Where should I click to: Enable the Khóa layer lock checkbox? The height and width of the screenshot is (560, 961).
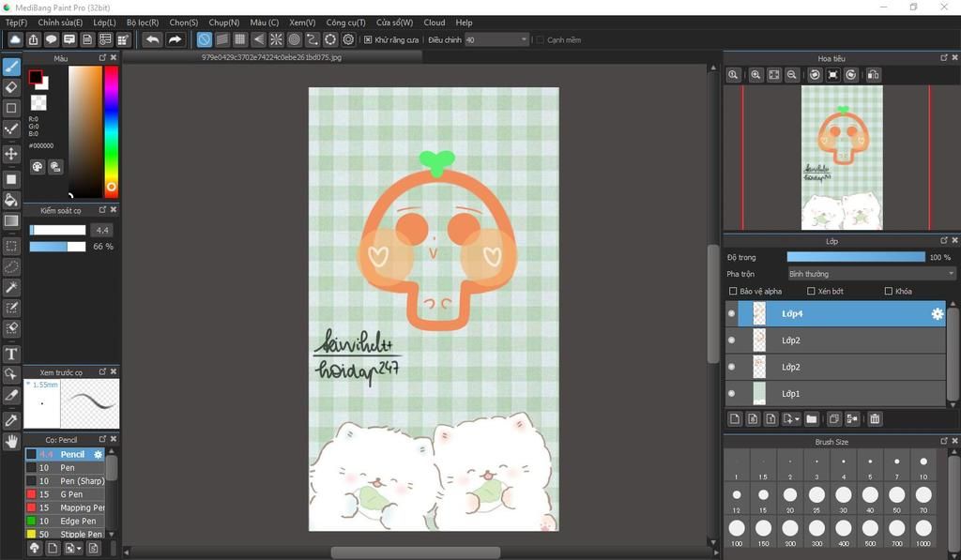tap(889, 291)
